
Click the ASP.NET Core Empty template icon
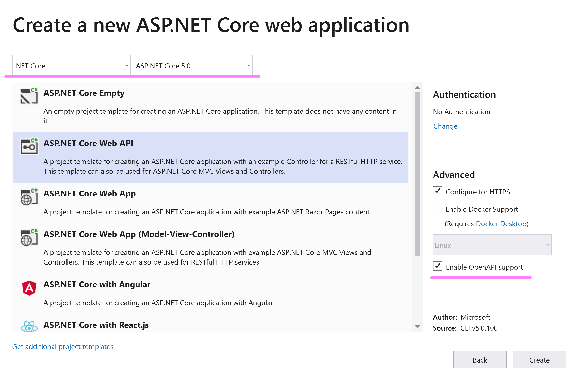pos(29,96)
